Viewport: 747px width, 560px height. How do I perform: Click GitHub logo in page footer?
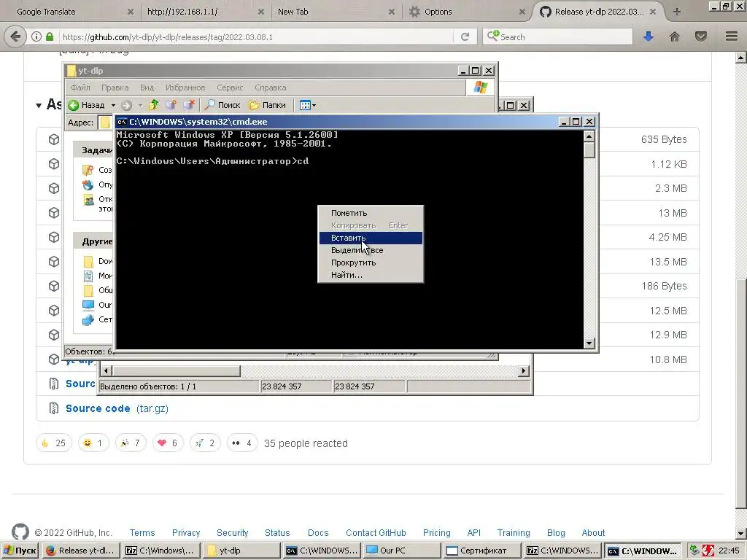pyautogui.click(x=20, y=532)
